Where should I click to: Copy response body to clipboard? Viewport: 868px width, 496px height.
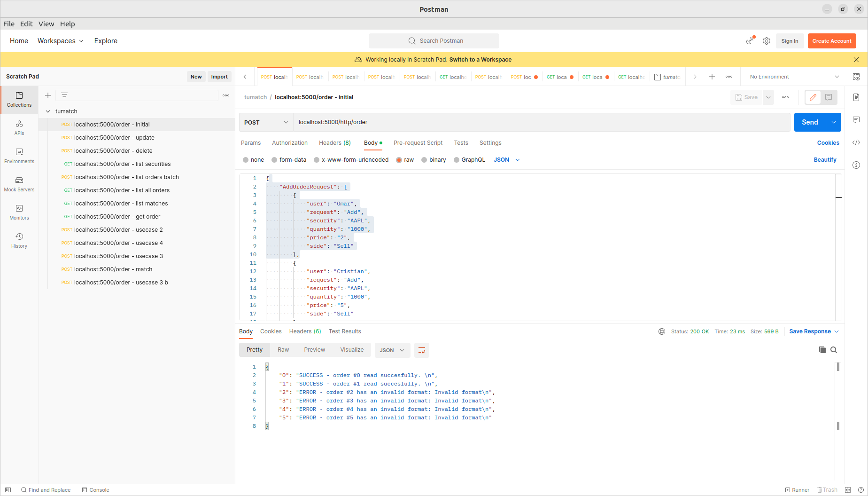[x=822, y=350]
